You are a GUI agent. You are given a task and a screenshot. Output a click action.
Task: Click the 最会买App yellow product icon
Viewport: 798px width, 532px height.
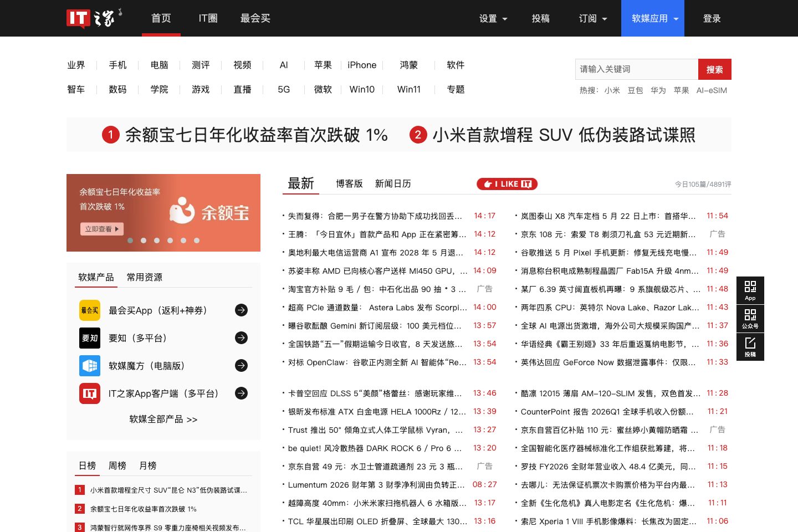(90, 310)
